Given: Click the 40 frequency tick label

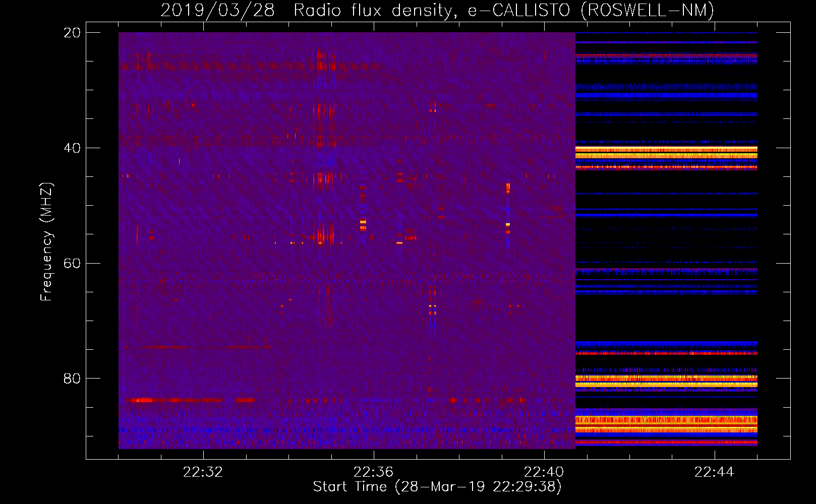Looking at the screenshot, I should point(72,148).
